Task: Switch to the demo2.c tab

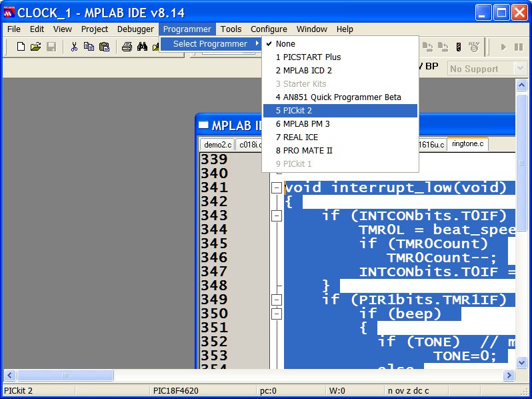Action: [x=217, y=145]
